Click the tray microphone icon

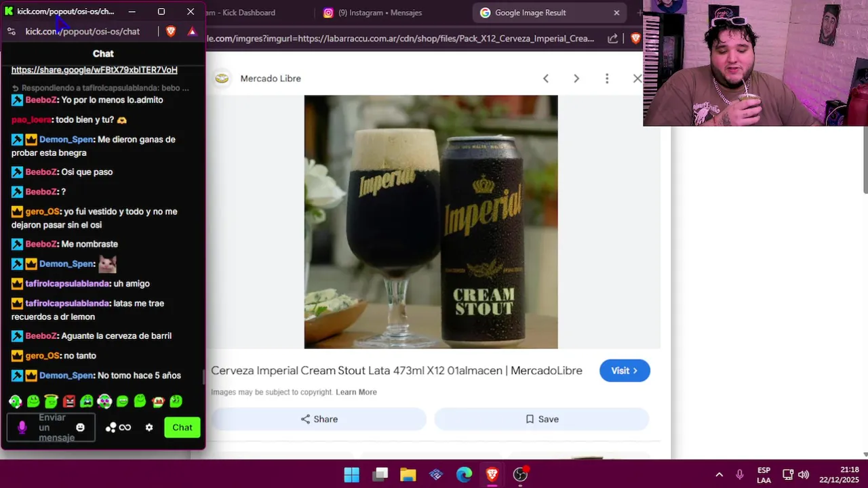pyautogui.click(x=740, y=474)
